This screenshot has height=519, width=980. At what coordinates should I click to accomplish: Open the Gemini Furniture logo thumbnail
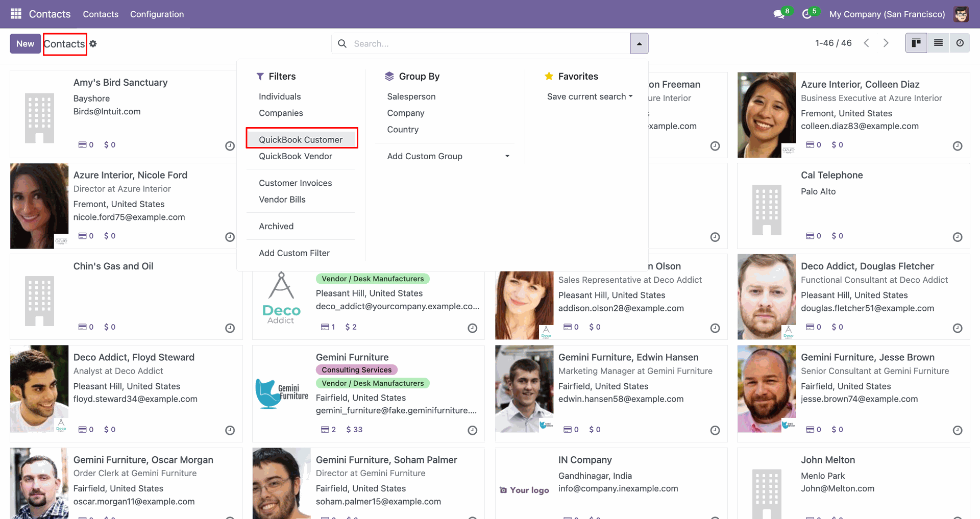pos(282,392)
